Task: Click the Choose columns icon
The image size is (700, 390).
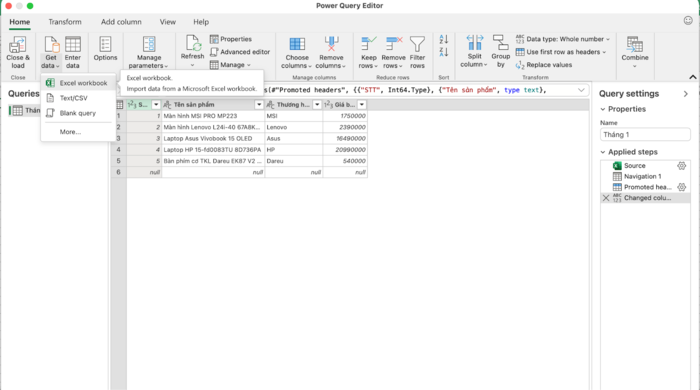Action: (297, 45)
